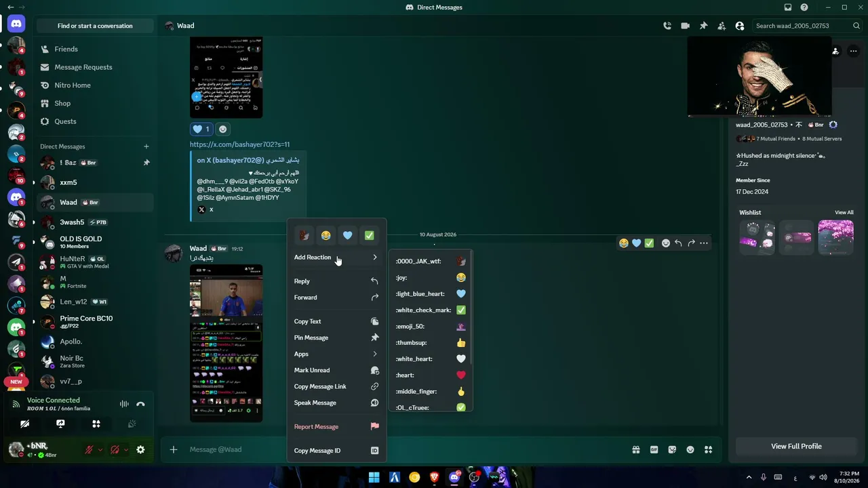This screenshot has height=488, width=868.
Task: Select Copy Message Link
Action: [336, 386]
